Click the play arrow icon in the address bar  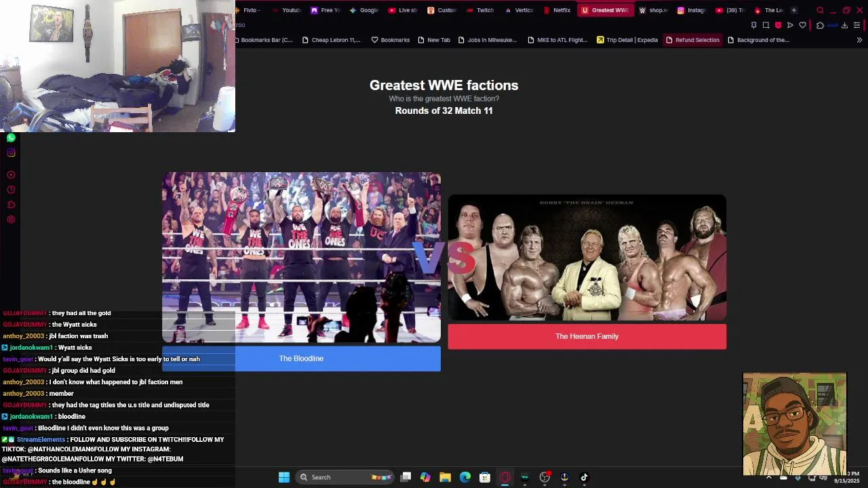point(790,25)
